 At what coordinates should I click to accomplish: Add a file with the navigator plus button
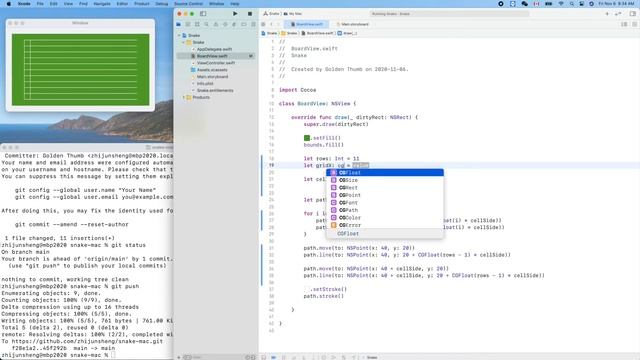179,357
